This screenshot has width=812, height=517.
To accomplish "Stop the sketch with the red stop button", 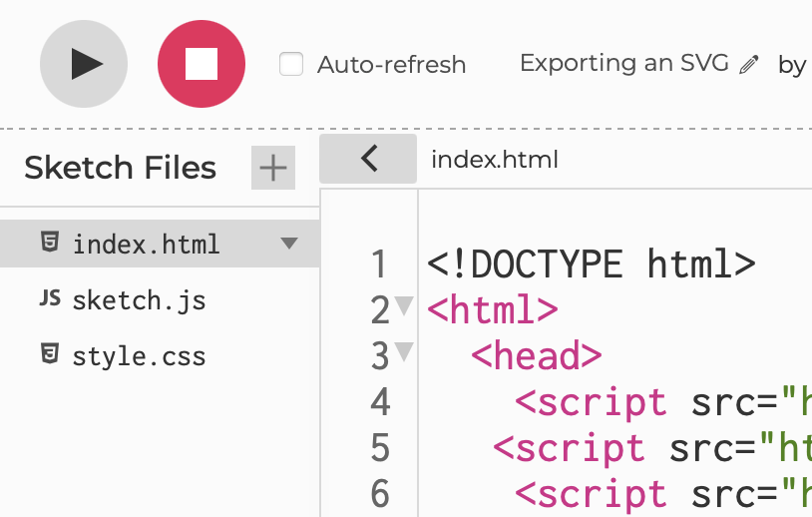I will pyautogui.click(x=202, y=64).
